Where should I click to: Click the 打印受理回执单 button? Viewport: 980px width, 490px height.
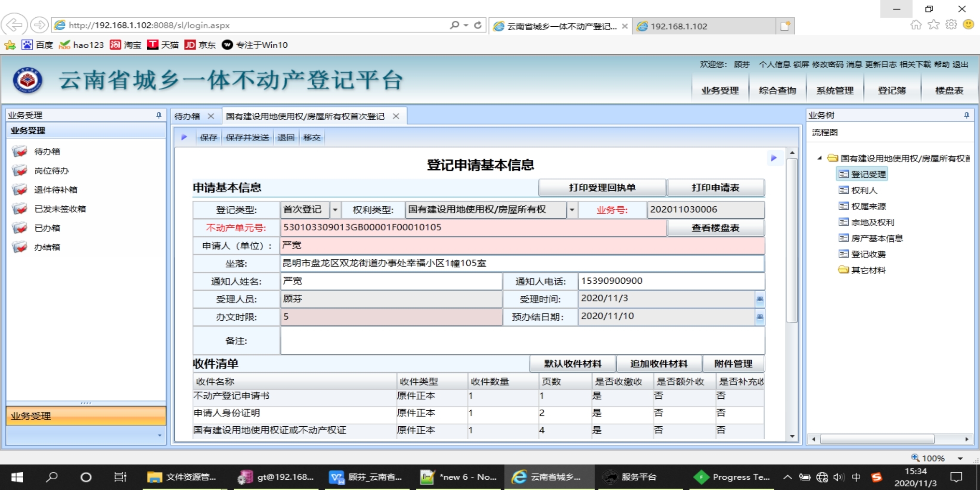(602, 188)
